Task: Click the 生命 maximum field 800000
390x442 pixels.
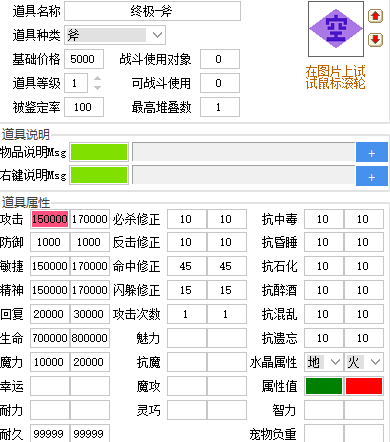Action: (90, 338)
